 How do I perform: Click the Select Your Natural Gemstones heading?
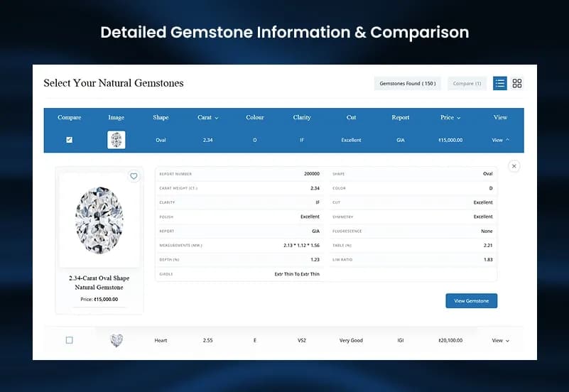tap(114, 83)
